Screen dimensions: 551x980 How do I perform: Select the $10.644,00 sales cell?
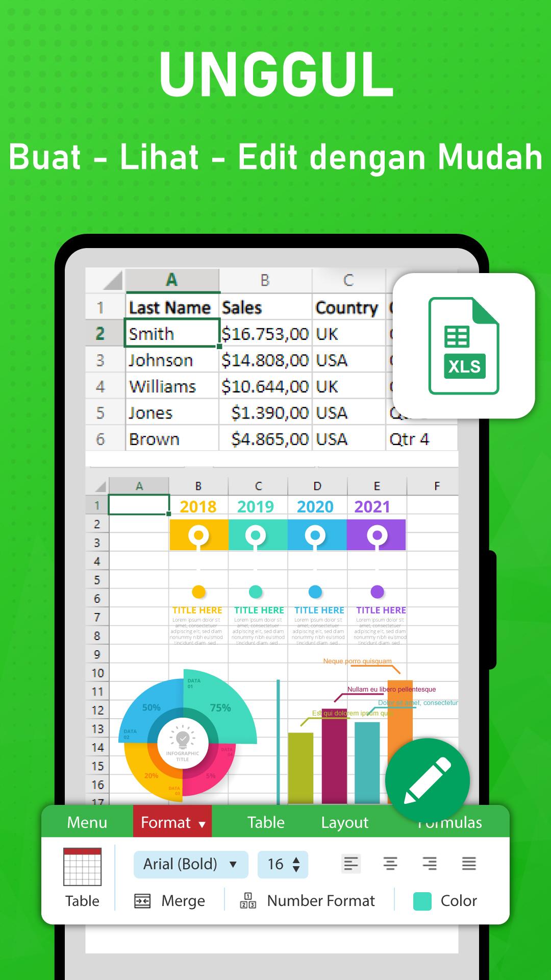266,386
